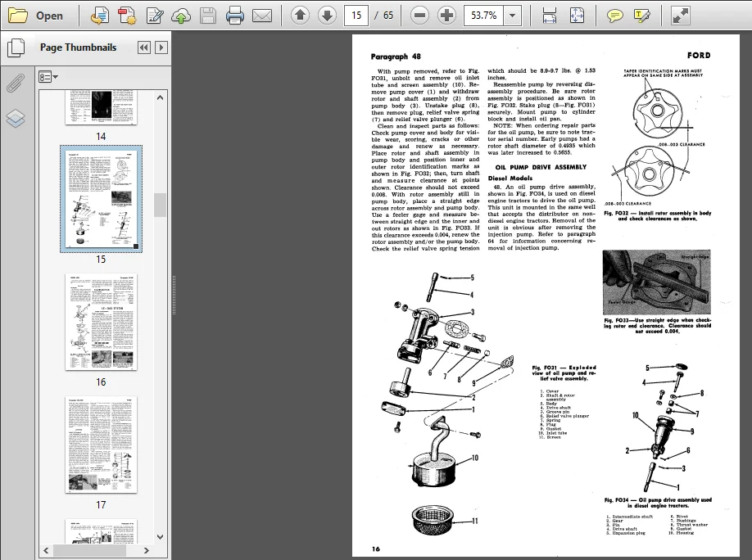Image resolution: width=752 pixels, height=560 pixels.
Task: Click the fit width scrolling icon
Action: (x=549, y=16)
